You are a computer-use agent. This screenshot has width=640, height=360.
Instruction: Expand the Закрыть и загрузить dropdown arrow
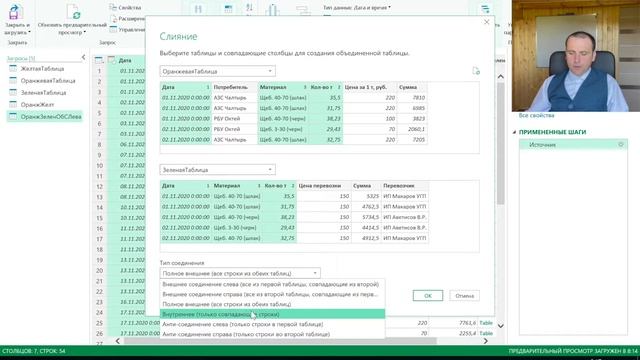(x=29, y=32)
